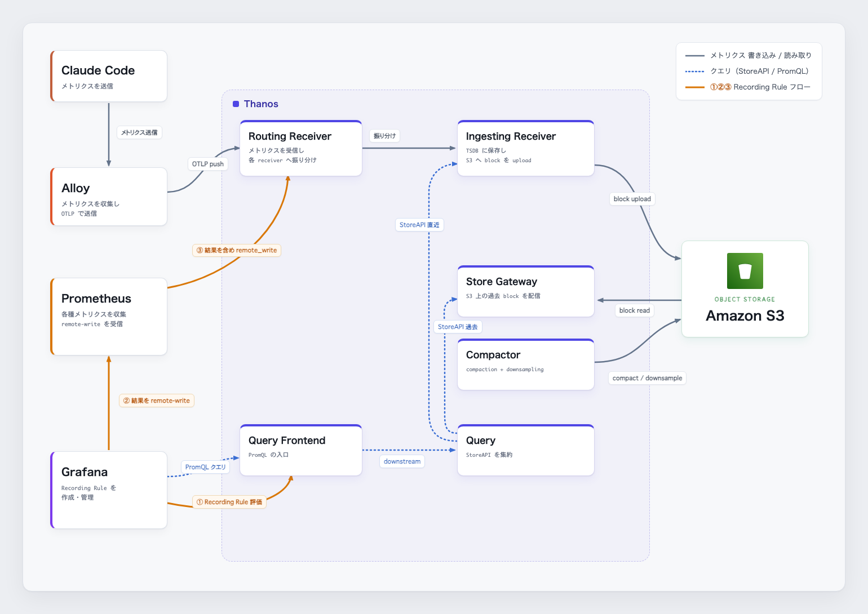Viewport: 868px width, 614px height.
Task: Click the orange Recording Rule legend line
Action: (695, 87)
